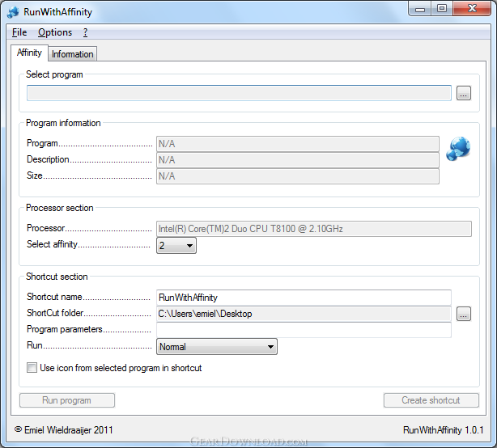Screen dimensions: 497x448
Task: Maximize the RunWithAffinity window
Action: click(x=442, y=9)
